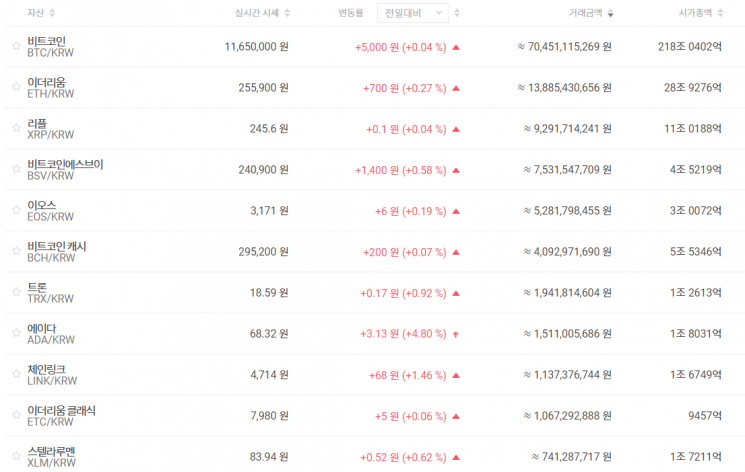The width and height of the screenshot is (745, 472).
Task: Sort by 거래금액 column arrows
Action: [611, 13]
